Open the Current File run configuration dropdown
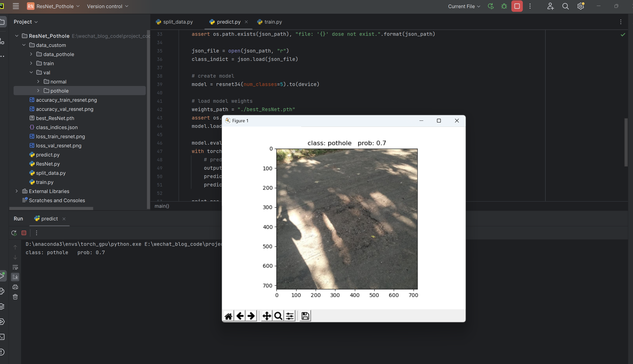This screenshot has width=633, height=364. click(464, 6)
